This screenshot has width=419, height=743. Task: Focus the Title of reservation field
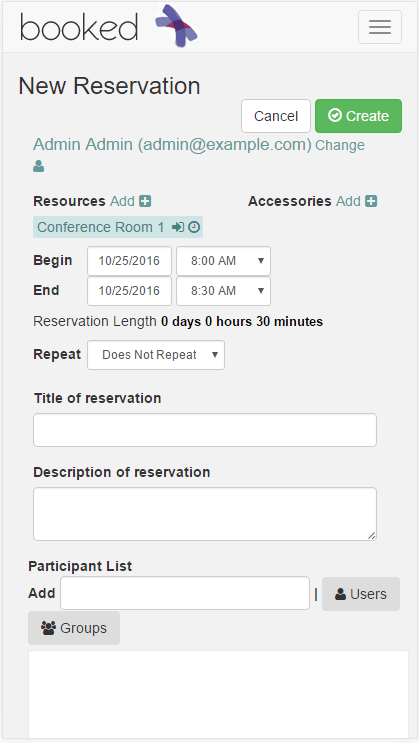coord(205,430)
